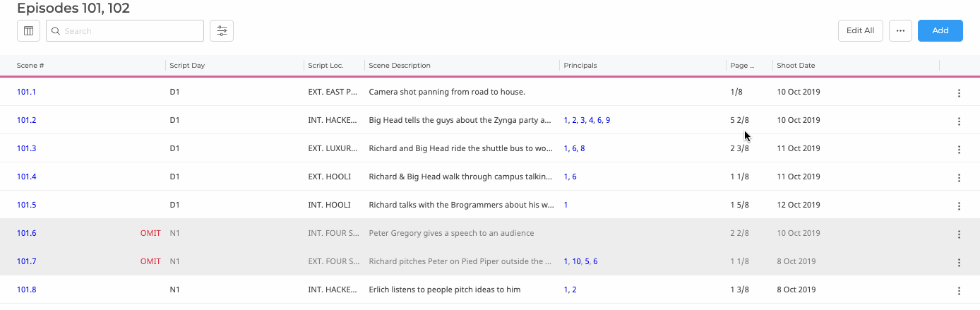The height and width of the screenshot is (310, 980).
Task: Sort by Script Day column header
Action: coord(187,66)
